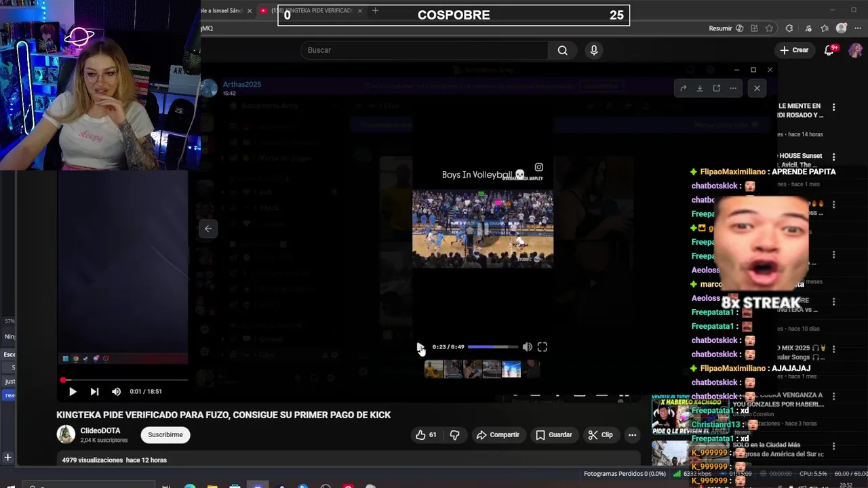Enter fullscreen for the volleyball clip
868x488 pixels.
tap(542, 347)
